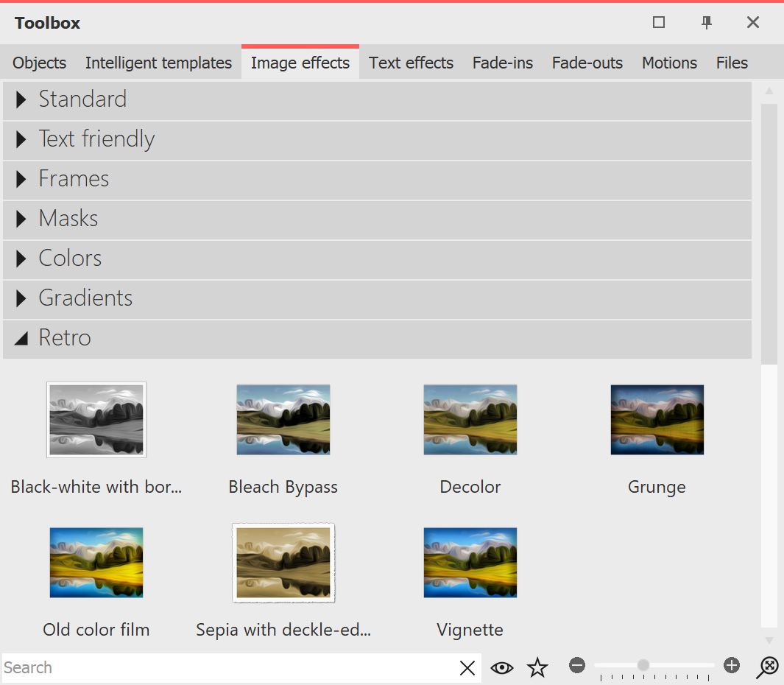Reset thumbnail zoom using magnifier icon
Image resolution: width=784 pixels, height=685 pixels.
767,667
